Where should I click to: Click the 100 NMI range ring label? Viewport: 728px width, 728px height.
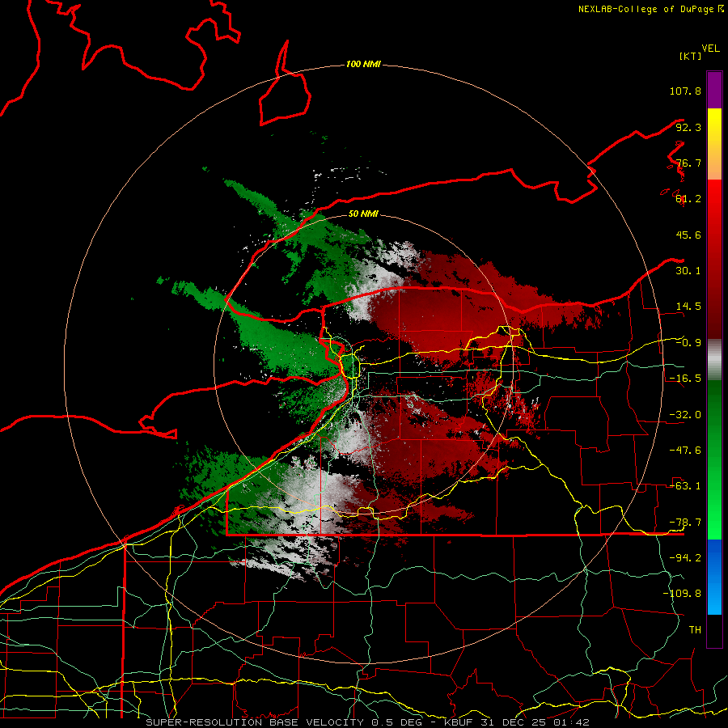(363, 64)
